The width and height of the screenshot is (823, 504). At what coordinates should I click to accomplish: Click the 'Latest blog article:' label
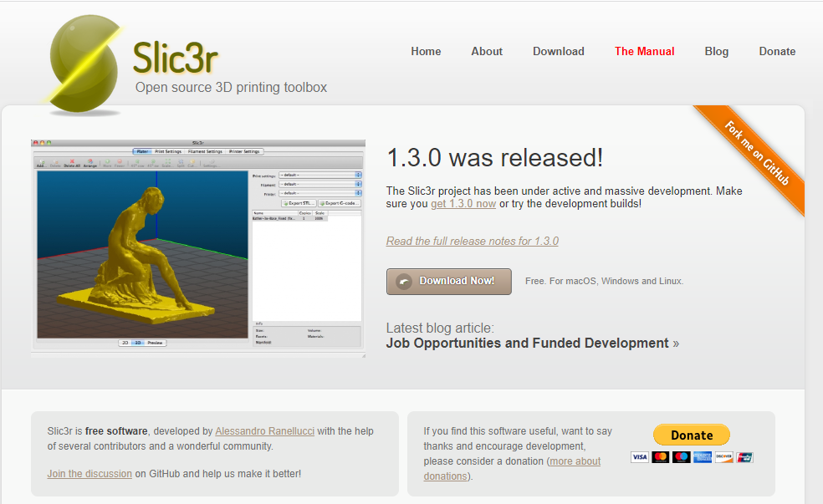[440, 328]
